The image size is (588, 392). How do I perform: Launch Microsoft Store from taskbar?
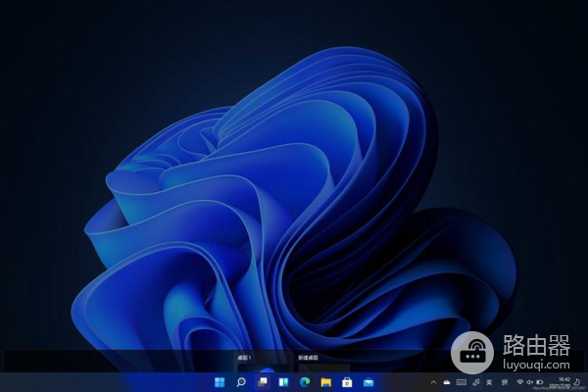coord(348,381)
